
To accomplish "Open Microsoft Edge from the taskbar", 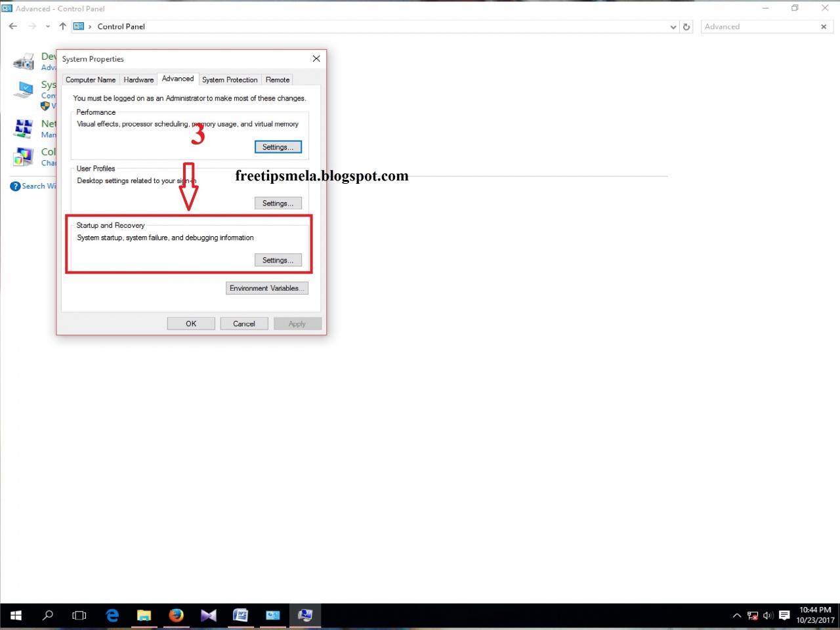I will point(112,616).
